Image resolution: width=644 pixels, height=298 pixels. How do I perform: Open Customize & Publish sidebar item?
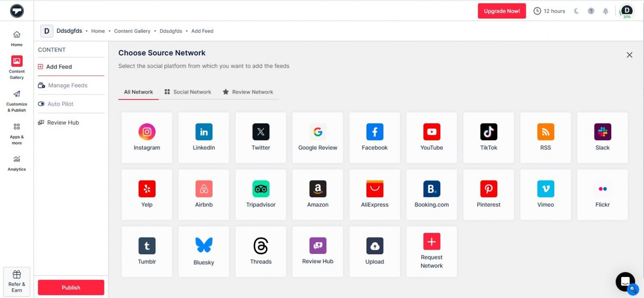coord(16,101)
